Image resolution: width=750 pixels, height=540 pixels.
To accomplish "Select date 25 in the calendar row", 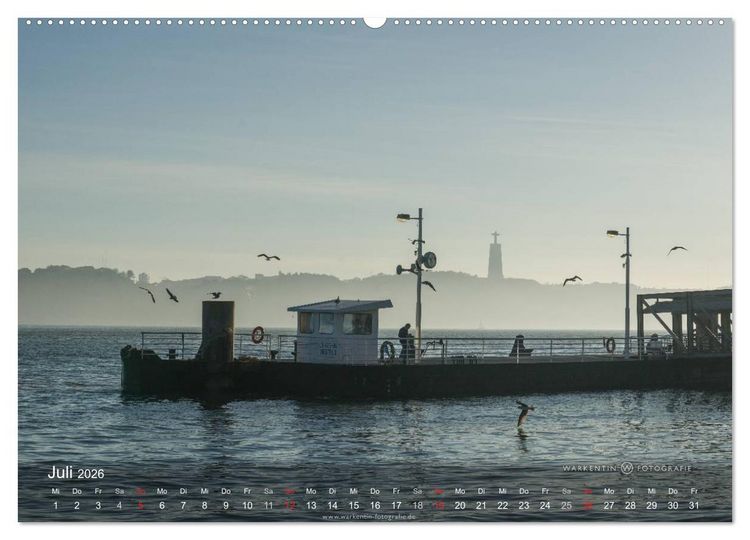I will pos(566,505).
